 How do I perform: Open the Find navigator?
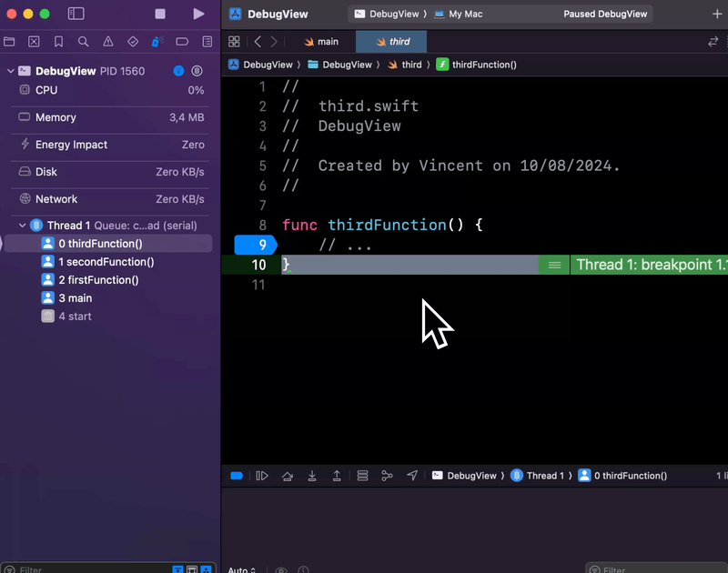click(83, 42)
